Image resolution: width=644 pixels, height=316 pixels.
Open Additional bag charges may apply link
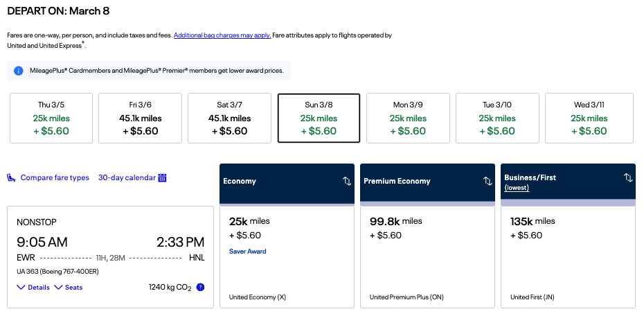pos(222,35)
